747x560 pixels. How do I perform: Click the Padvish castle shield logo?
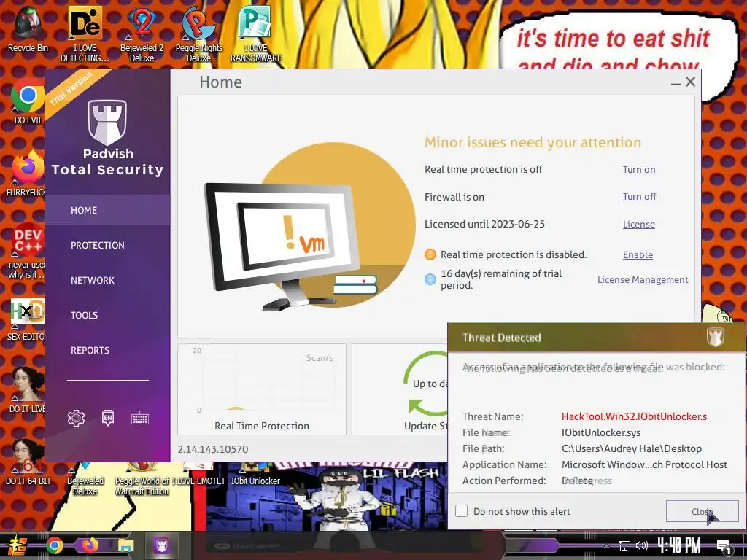[x=107, y=122]
